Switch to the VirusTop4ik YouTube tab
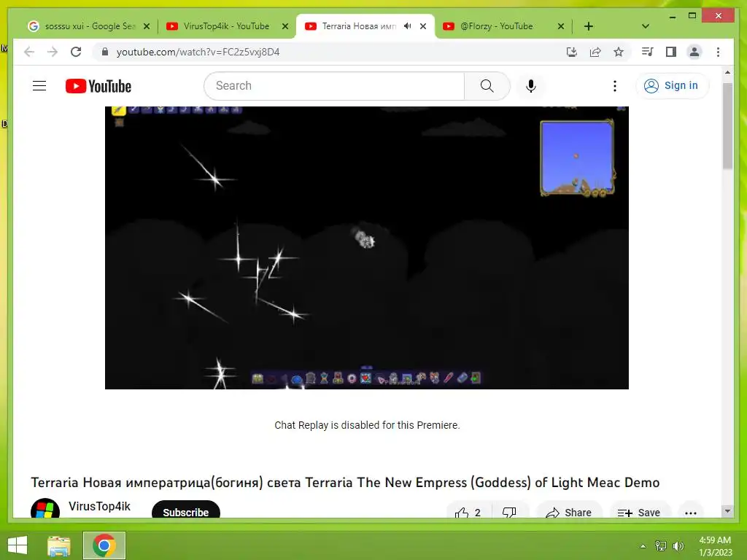Image resolution: width=747 pixels, height=560 pixels. click(226, 26)
